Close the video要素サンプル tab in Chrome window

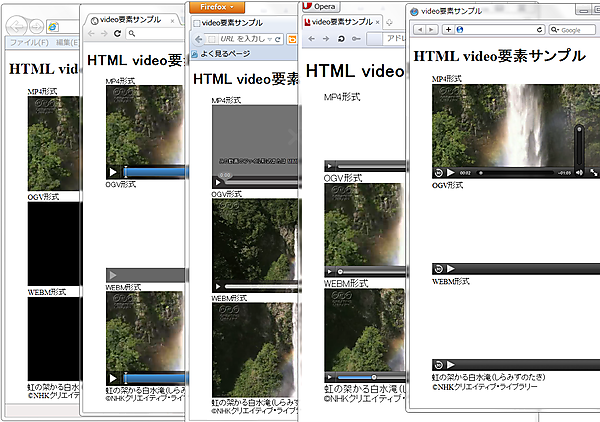[172, 21]
